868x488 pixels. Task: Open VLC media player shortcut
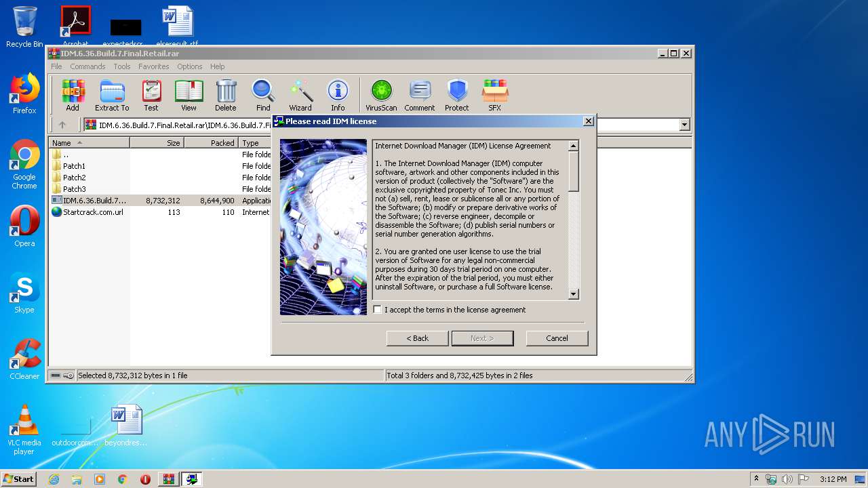click(x=24, y=430)
